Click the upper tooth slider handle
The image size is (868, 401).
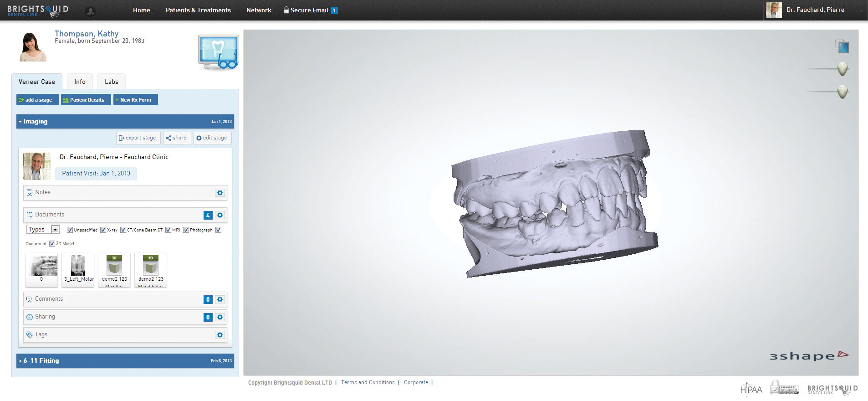click(842, 69)
